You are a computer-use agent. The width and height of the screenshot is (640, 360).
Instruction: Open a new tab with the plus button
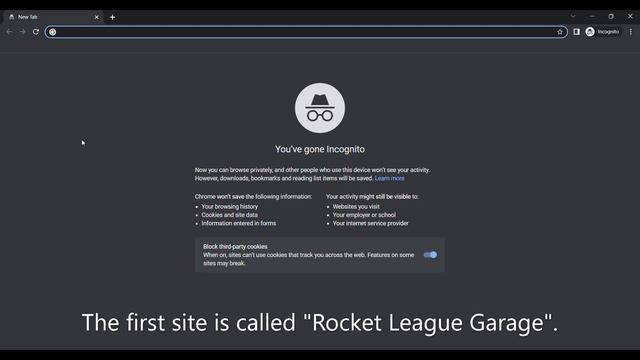click(112, 17)
